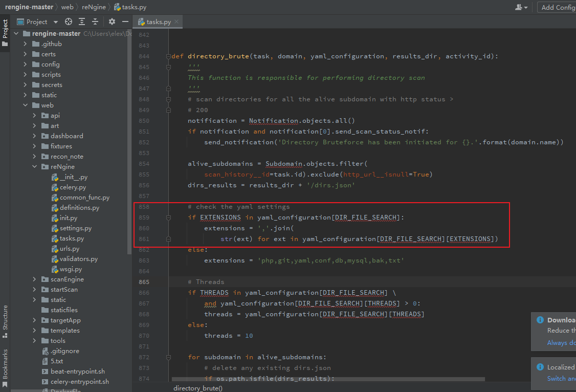The height and width of the screenshot is (392, 576).
Task: Click the editor horizontal scrollbar
Action: pos(328,379)
